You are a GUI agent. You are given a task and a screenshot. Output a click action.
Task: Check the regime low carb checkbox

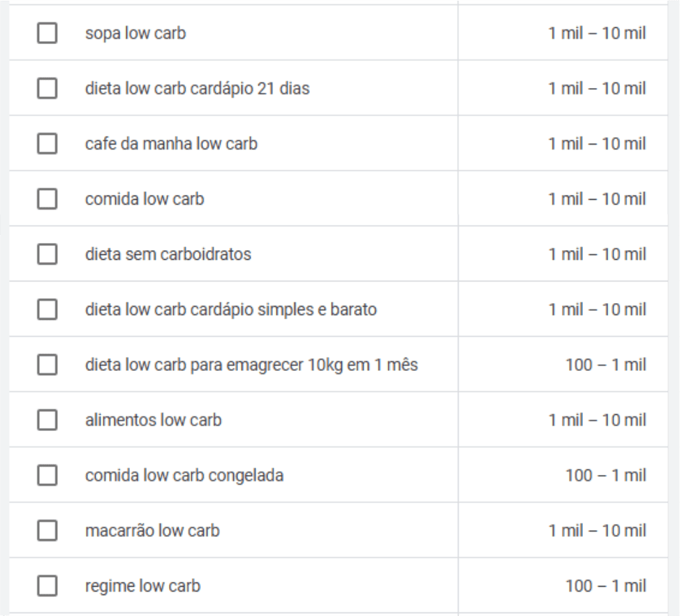click(x=47, y=586)
